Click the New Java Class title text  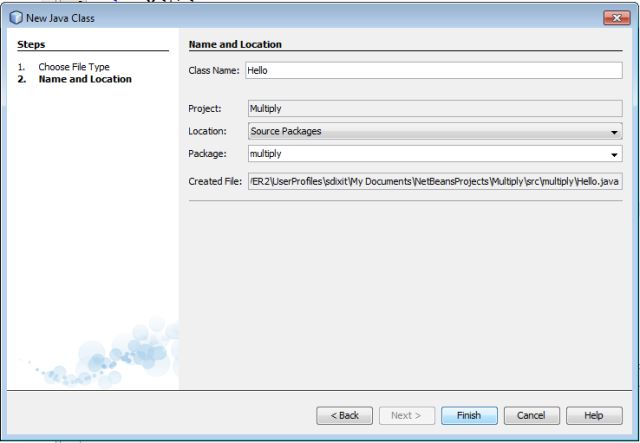[x=60, y=18]
